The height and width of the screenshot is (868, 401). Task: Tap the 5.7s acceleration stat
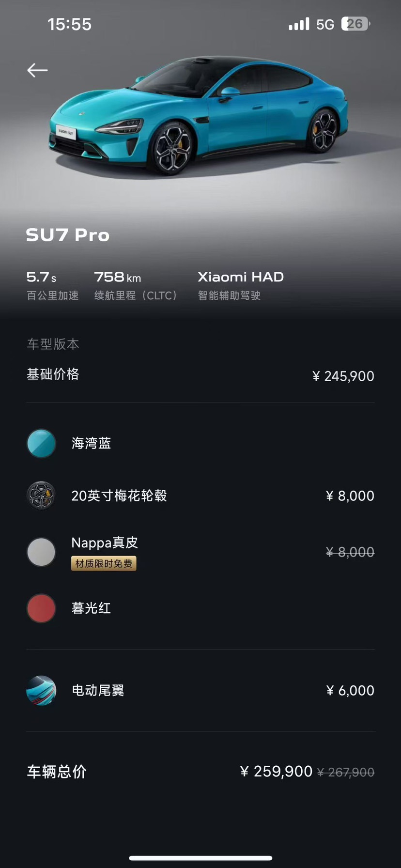pyautogui.click(x=52, y=285)
